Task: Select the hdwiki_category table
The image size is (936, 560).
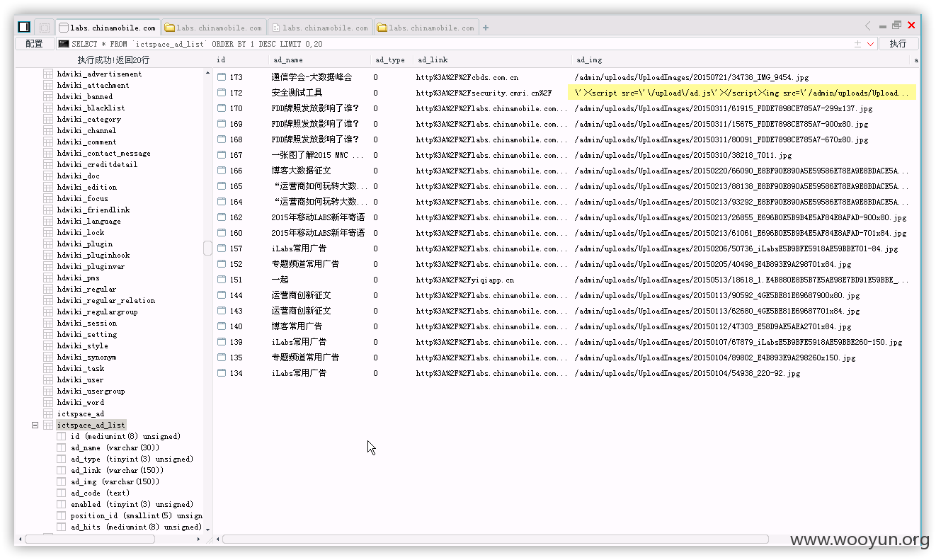Action: click(x=89, y=119)
